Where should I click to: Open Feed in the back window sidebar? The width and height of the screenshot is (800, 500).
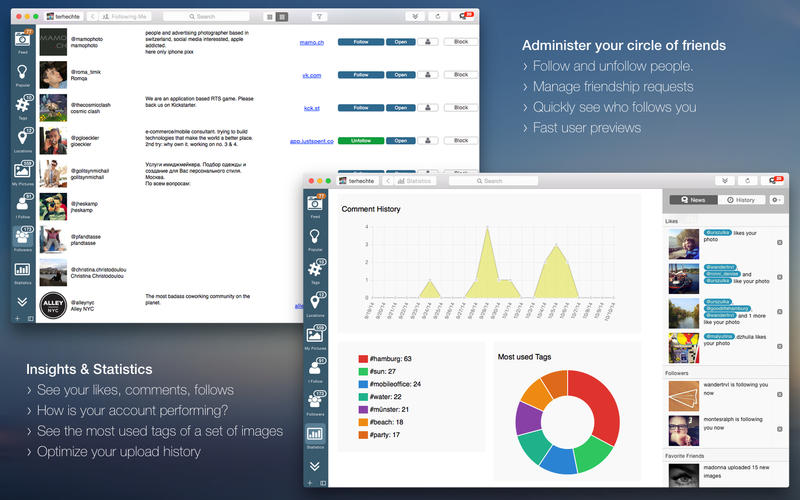coord(22,44)
